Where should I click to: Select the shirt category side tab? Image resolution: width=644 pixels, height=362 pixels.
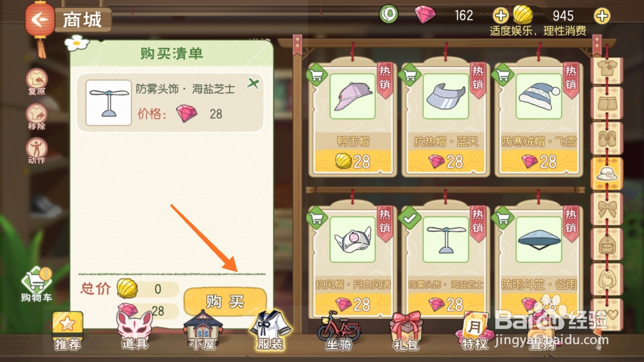click(607, 70)
